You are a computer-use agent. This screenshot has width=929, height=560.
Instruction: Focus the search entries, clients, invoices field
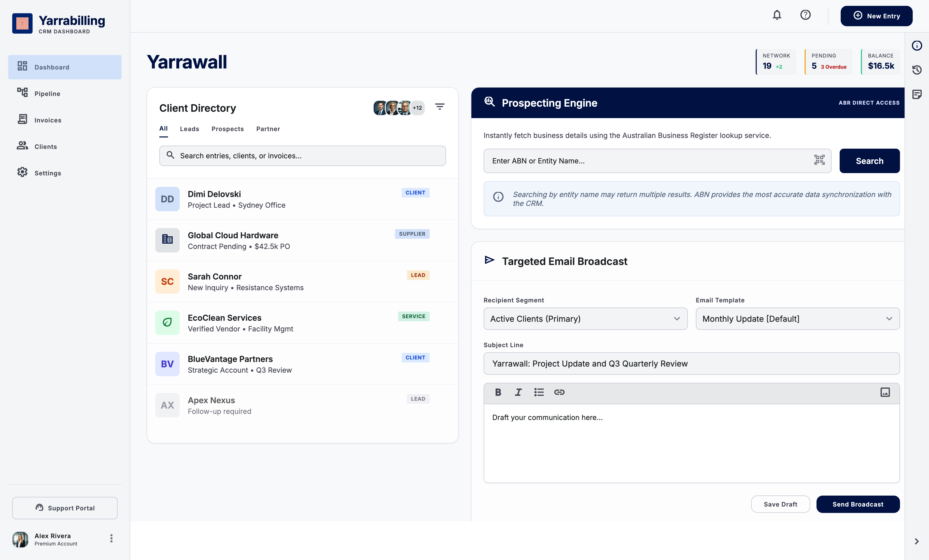302,156
